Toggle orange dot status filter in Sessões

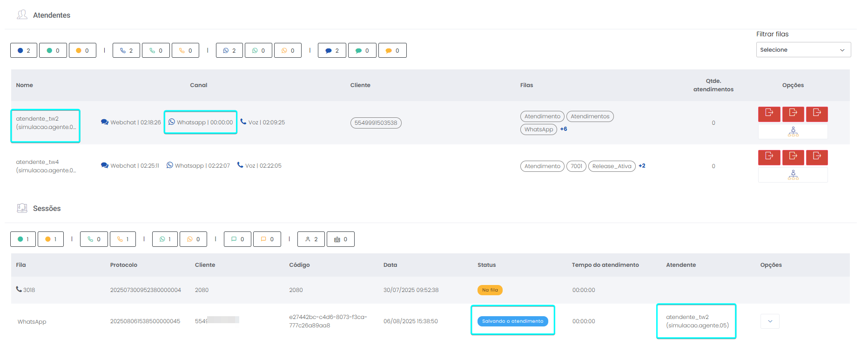coord(51,239)
